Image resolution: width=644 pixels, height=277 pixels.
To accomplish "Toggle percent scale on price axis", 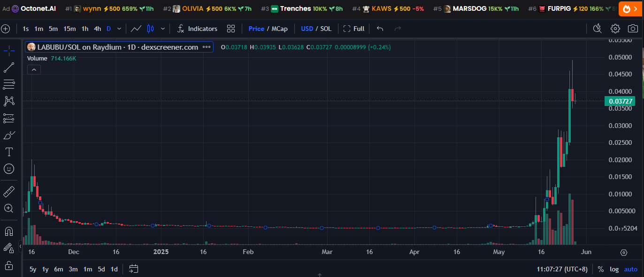I will tap(600, 269).
